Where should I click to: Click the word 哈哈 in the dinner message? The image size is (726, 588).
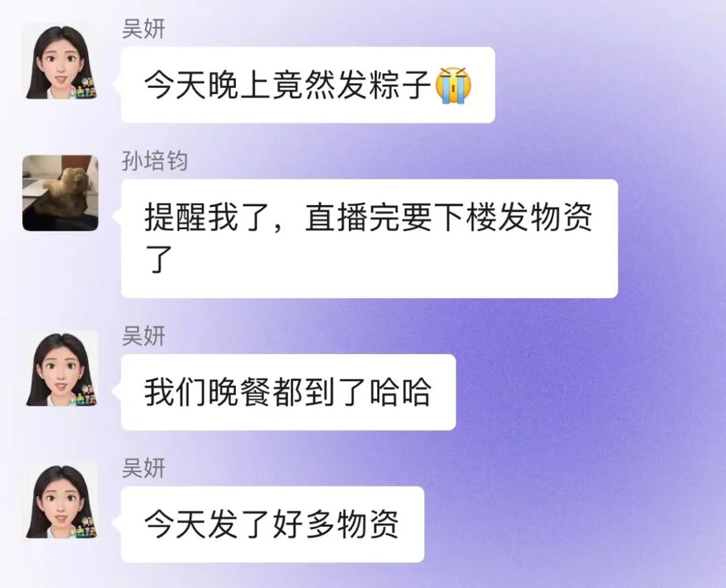pos(401,392)
